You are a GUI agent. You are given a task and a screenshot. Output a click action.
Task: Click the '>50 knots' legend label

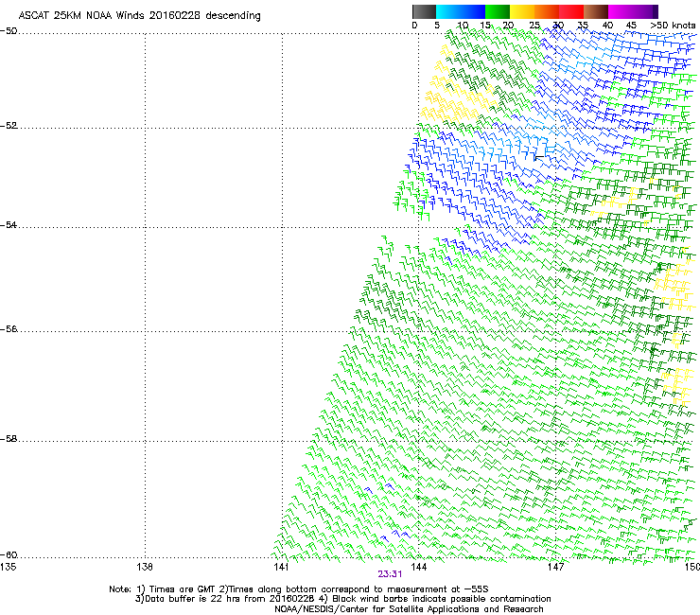coord(673,26)
